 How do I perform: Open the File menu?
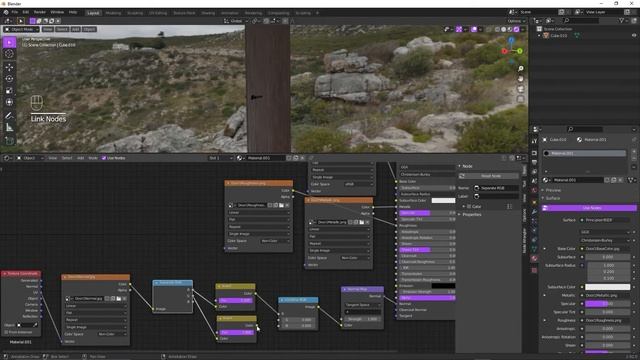click(x=15, y=12)
